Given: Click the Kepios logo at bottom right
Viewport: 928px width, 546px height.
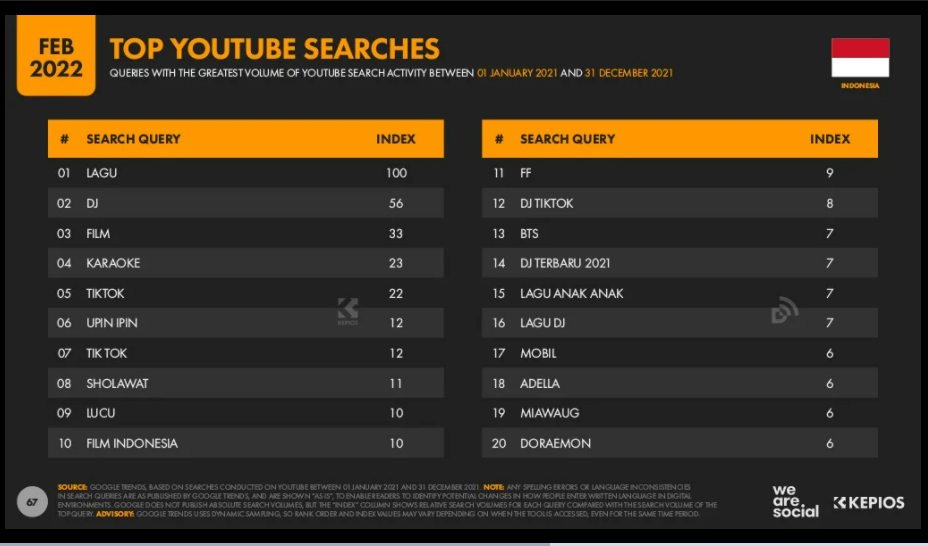Looking at the screenshot, I should pos(869,503).
